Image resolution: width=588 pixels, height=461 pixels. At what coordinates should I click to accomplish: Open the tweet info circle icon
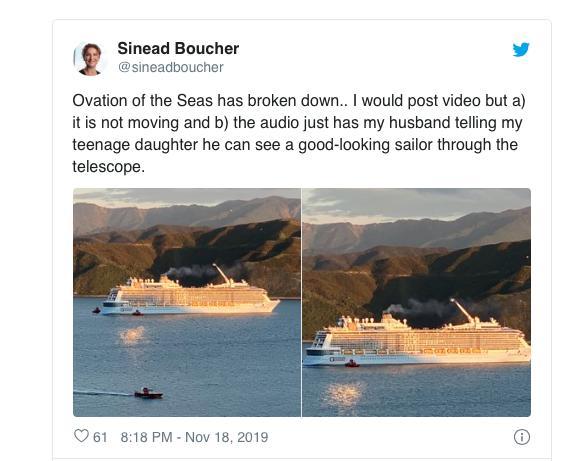(x=522, y=437)
